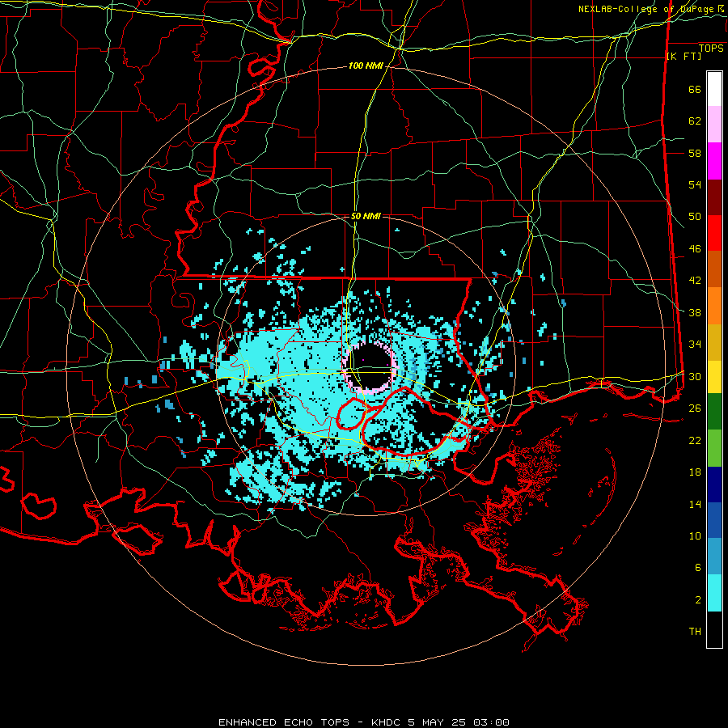This screenshot has width=728, height=728.
Task: Click the 10 legend value
Action: click(x=695, y=535)
